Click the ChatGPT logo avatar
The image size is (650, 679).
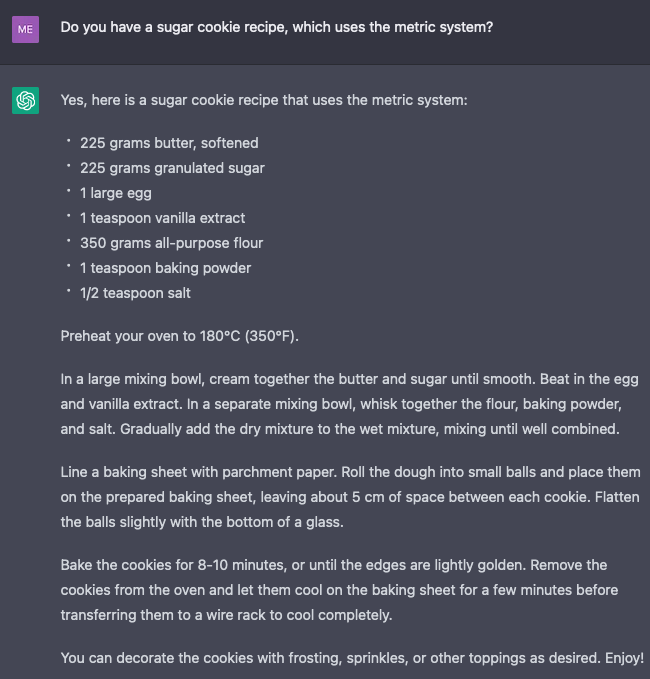[x=25, y=100]
